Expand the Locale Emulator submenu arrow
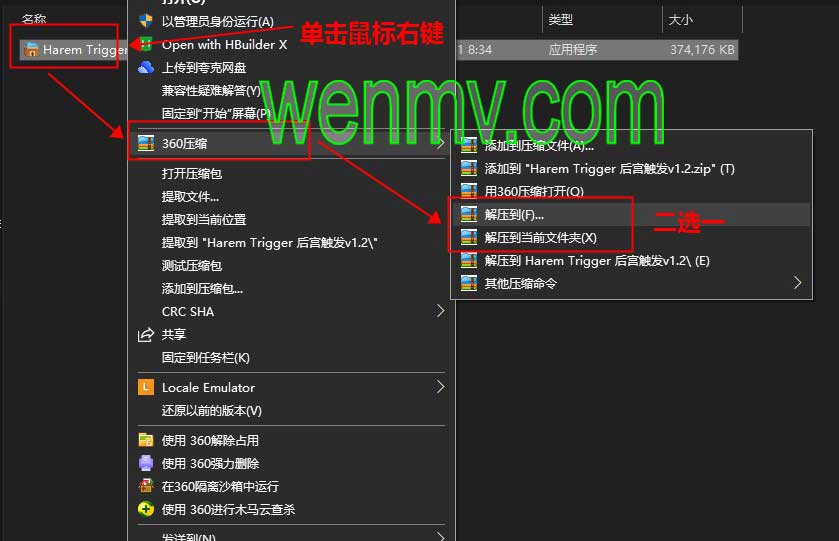This screenshot has width=839, height=541. click(440, 387)
